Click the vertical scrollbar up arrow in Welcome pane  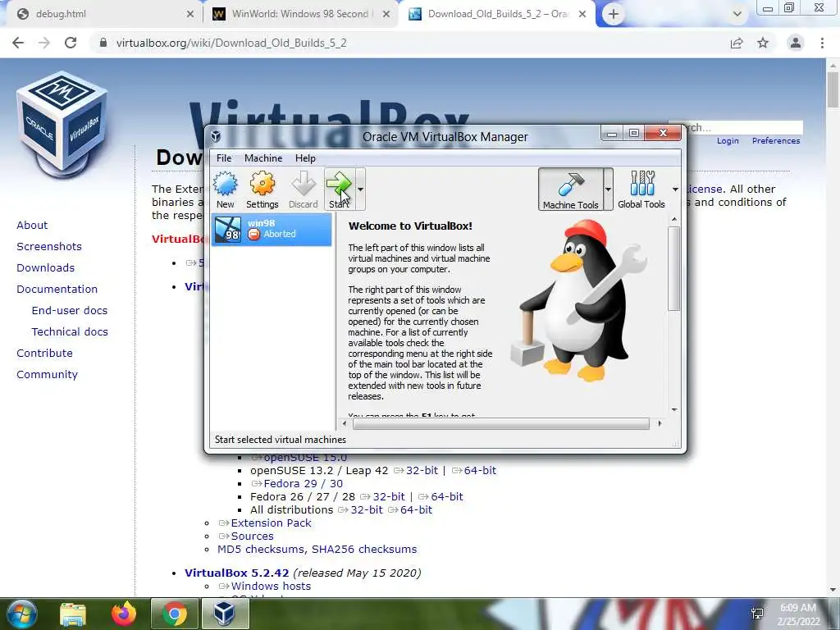point(674,220)
